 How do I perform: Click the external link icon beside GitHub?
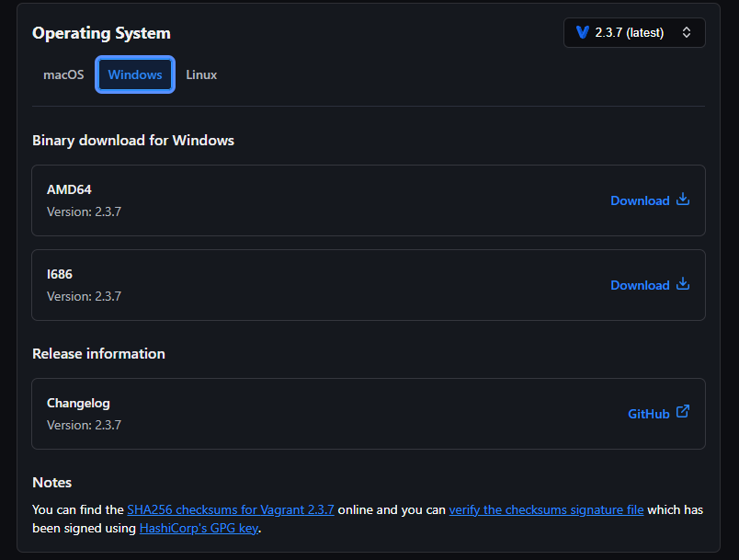tap(683, 412)
